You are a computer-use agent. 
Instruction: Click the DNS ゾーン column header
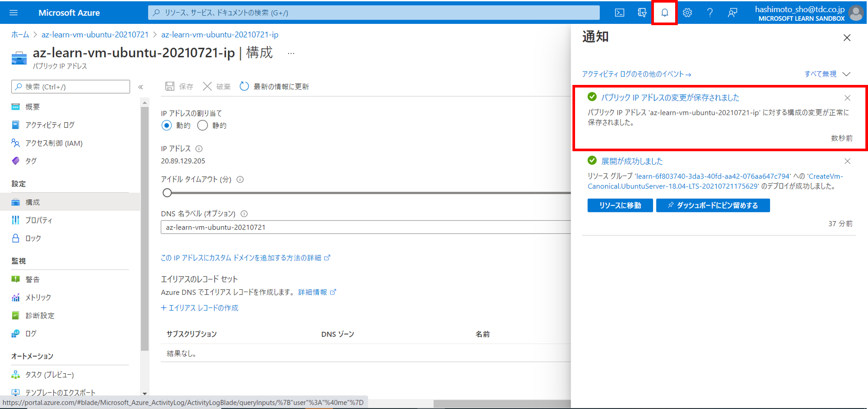(x=338, y=334)
